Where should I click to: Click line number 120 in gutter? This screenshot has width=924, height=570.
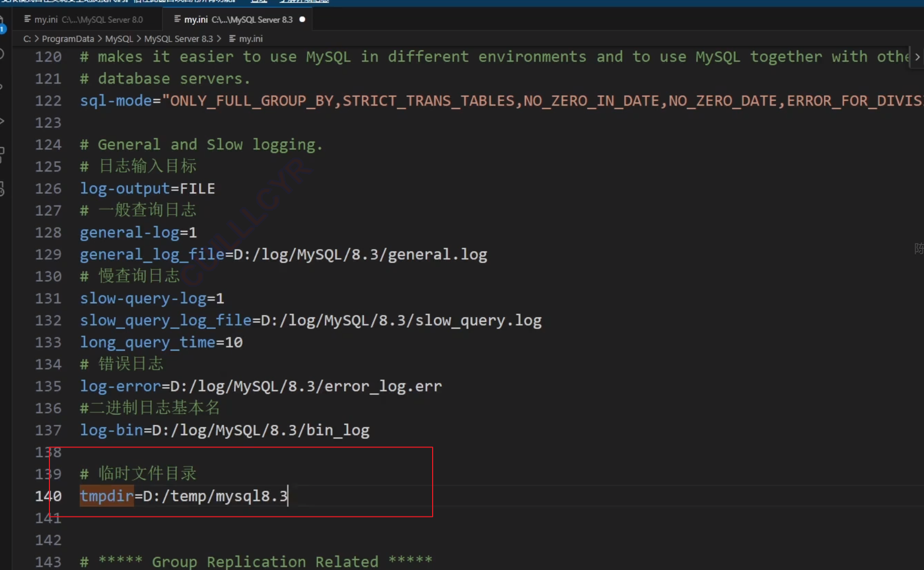pos(48,57)
